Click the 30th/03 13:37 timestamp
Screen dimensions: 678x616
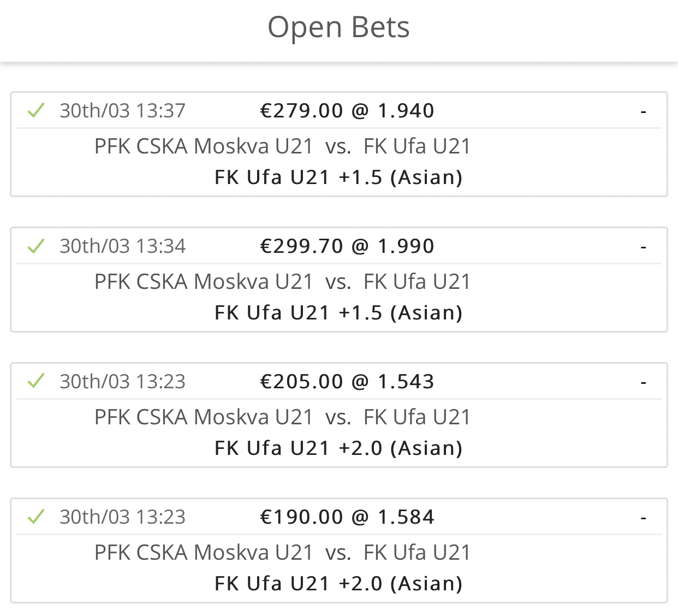[x=123, y=111]
